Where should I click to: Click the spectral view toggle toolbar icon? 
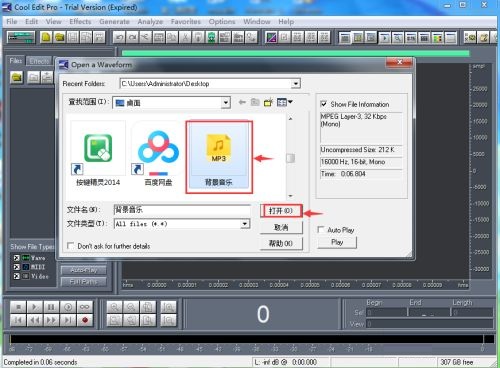pos(271,37)
